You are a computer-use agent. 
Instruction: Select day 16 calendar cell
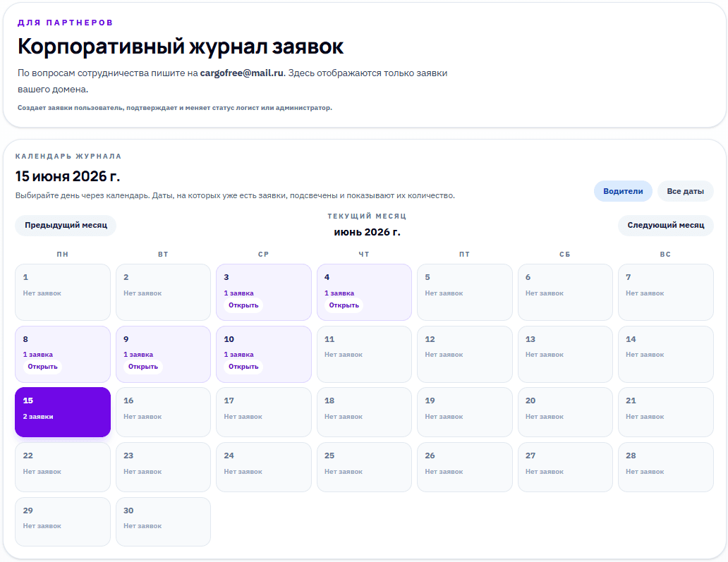[163, 412]
